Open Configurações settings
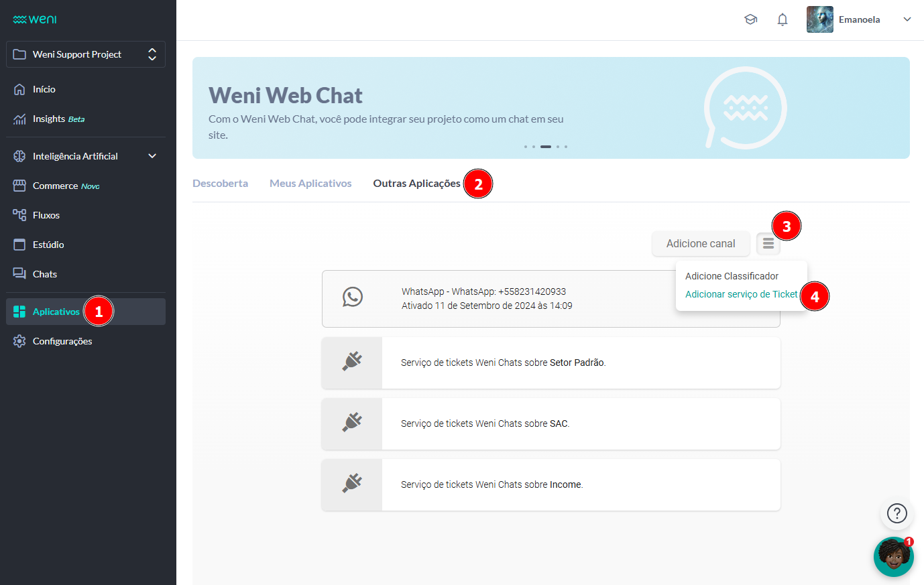Viewport: 924px width, 585px height. point(62,341)
